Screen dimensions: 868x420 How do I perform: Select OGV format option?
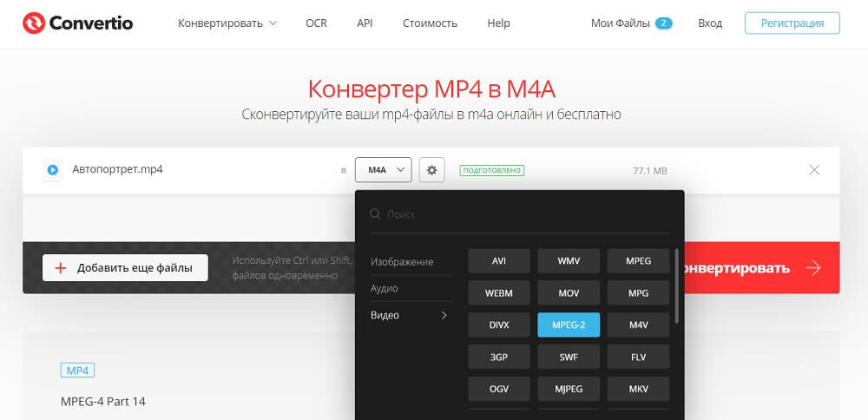click(499, 389)
